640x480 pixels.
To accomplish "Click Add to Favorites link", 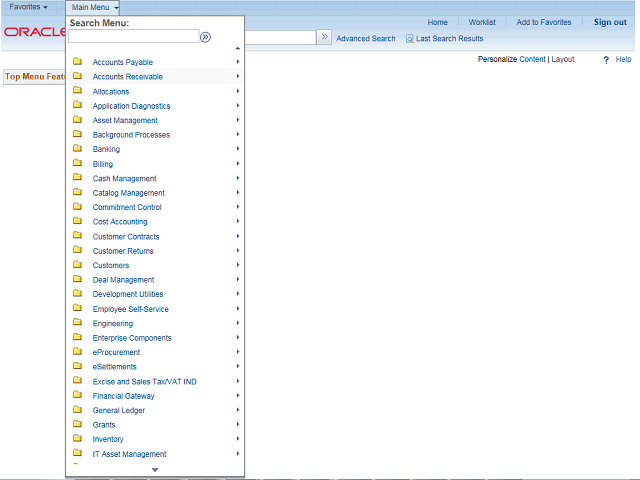I will pyautogui.click(x=544, y=22).
